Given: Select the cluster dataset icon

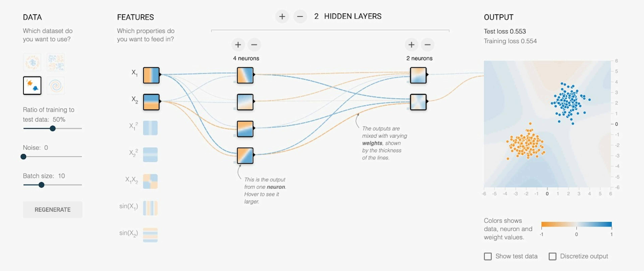Looking at the screenshot, I should pos(32,85).
